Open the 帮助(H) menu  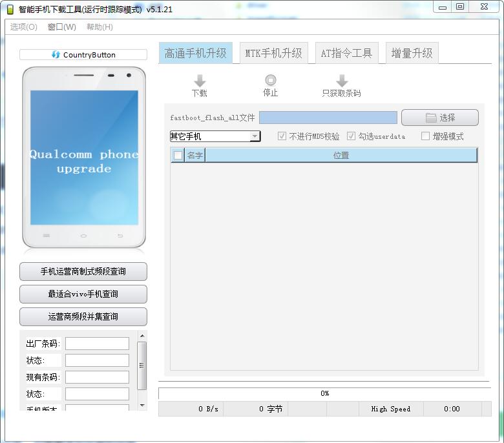point(100,27)
